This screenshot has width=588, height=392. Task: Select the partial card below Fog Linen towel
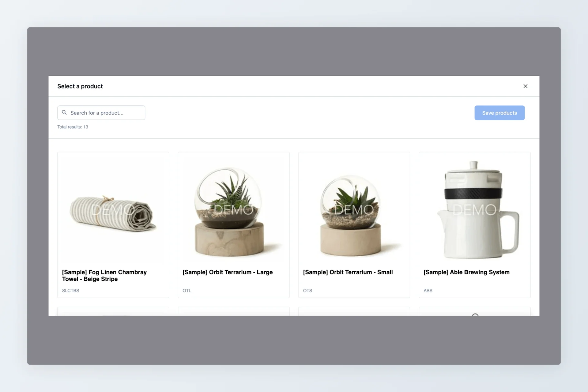(113, 311)
